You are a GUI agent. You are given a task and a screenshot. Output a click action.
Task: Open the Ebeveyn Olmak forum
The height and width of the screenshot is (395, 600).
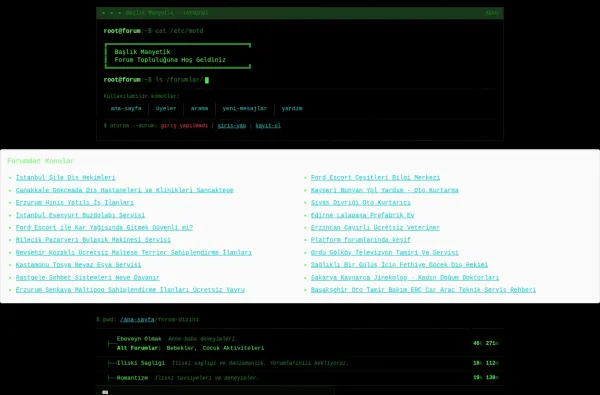point(139,339)
